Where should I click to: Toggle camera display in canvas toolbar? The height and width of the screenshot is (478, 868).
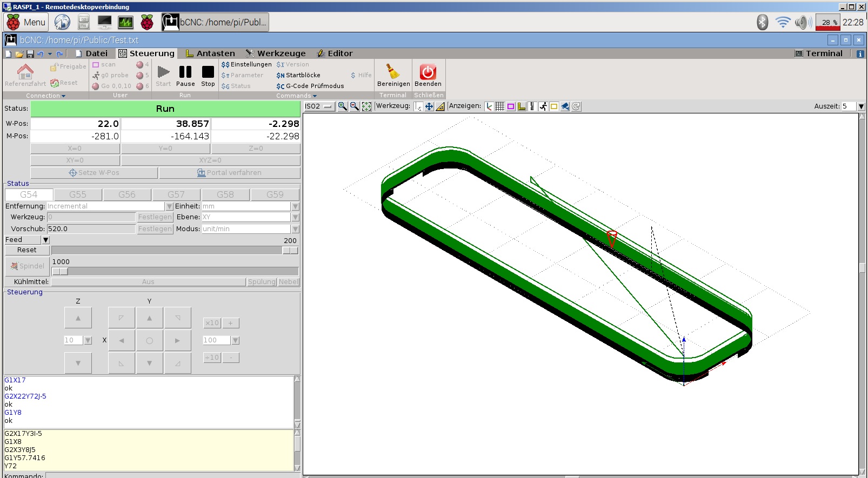point(565,106)
